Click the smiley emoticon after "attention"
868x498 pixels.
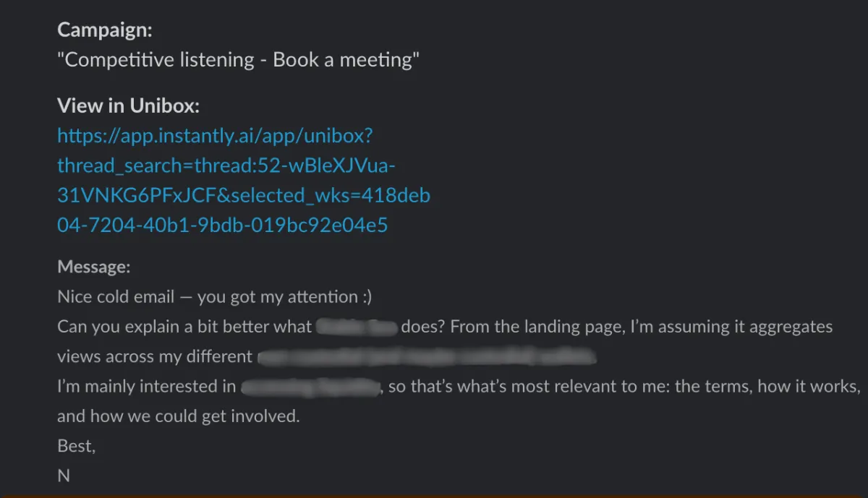365,296
